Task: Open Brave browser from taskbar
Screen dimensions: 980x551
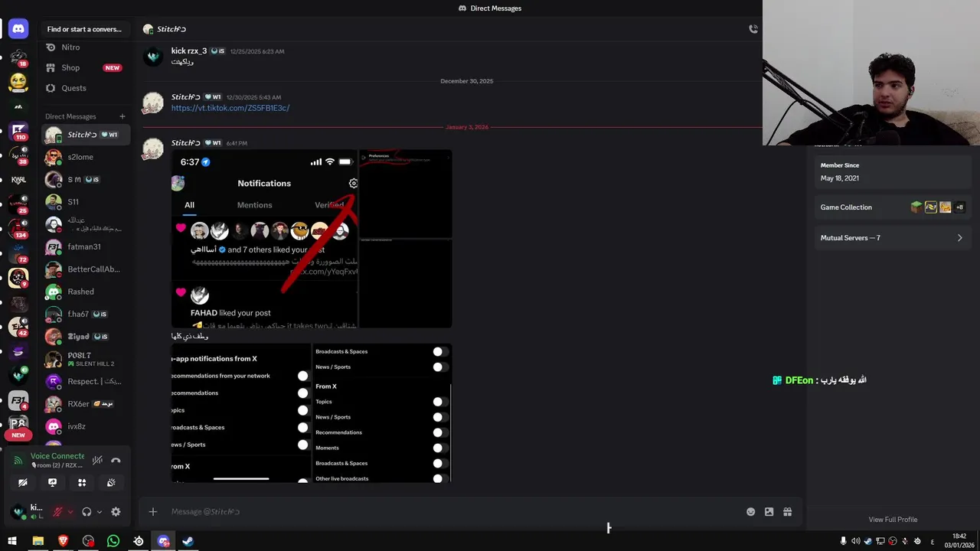Action: pyautogui.click(x=64, y=541)
